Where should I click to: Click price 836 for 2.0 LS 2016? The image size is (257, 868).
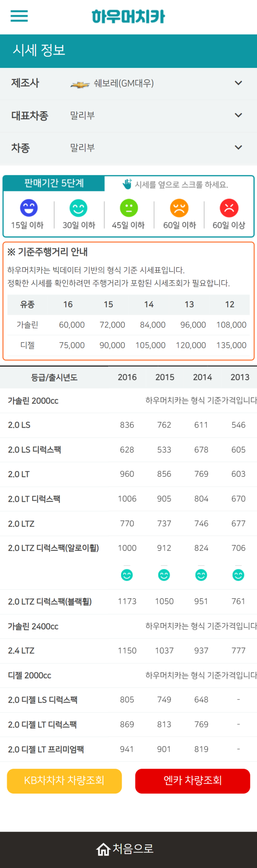click(127, 425)
